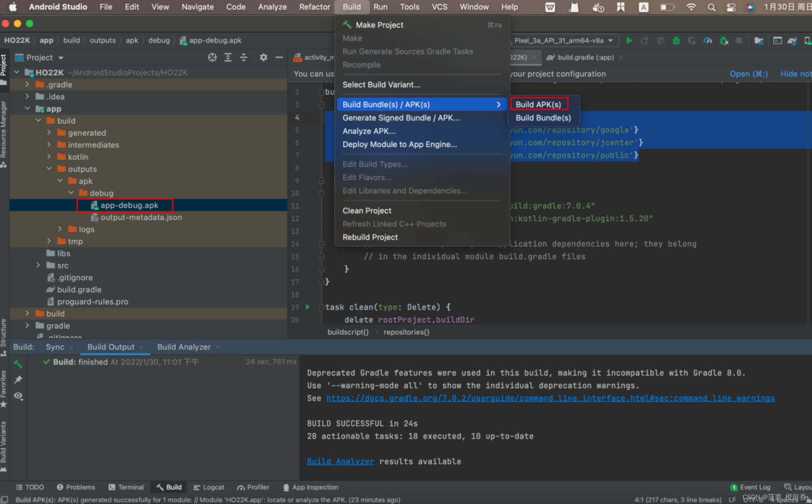Switch to the Sync tab in Build panel

[55, 347]
